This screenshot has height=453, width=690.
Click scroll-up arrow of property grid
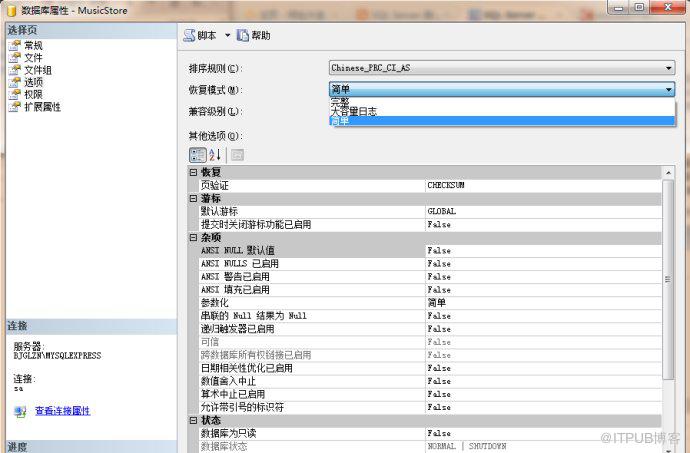pyautogui.click(x=668, y=173)
